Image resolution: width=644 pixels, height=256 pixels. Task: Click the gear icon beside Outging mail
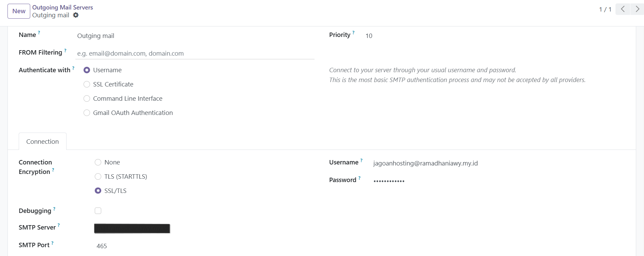(x=75, y=15)
